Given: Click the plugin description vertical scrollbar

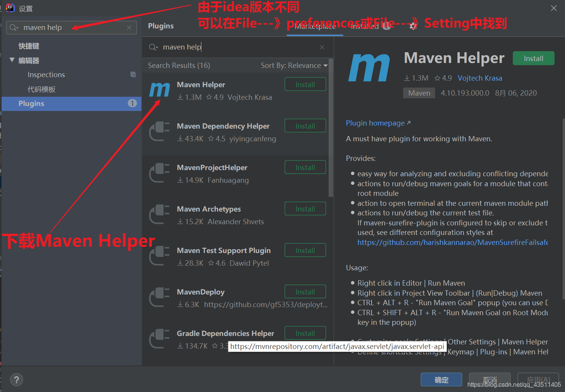Looking at the screenshot, I should point(563,209).
